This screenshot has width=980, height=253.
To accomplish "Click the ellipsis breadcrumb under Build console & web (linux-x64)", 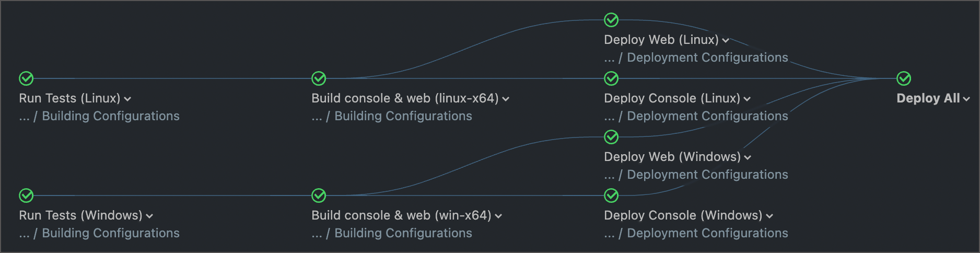I will click(x=317, y=117).
